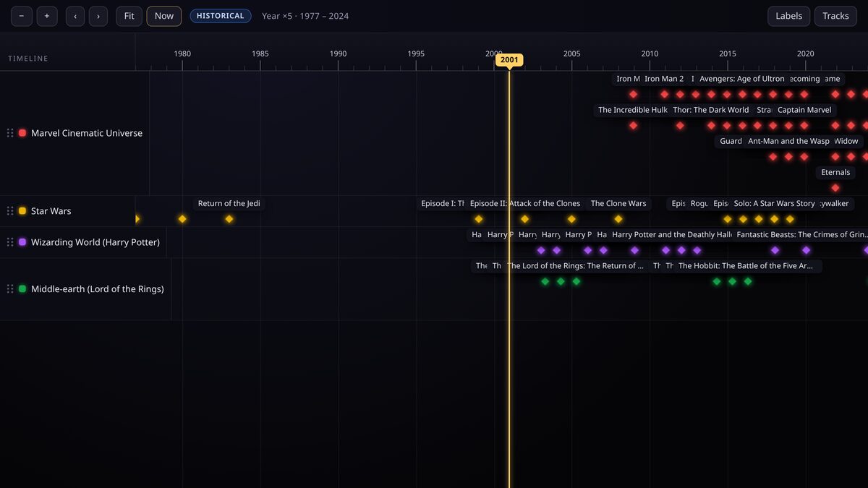Click the 2005 year tick label
868x488 pixels.
(571, 53)
